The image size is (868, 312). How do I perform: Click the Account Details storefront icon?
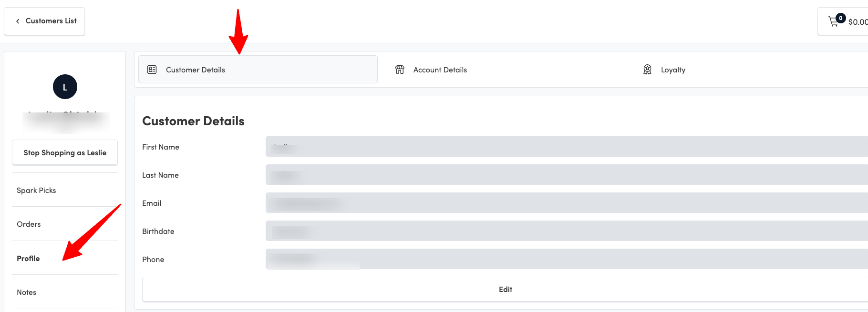pyautogui.click(x=400, y=70)
